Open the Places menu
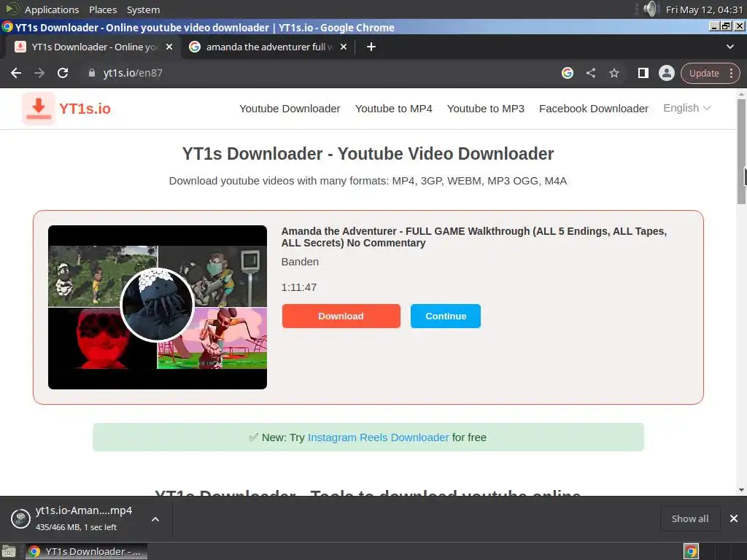Screen dimensions: 747x560 [x=103, y=9]
